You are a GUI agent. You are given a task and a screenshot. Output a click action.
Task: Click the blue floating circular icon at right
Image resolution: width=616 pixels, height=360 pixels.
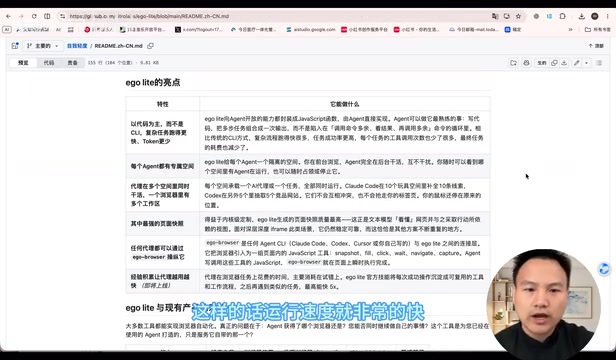click(x=604, y=269)
